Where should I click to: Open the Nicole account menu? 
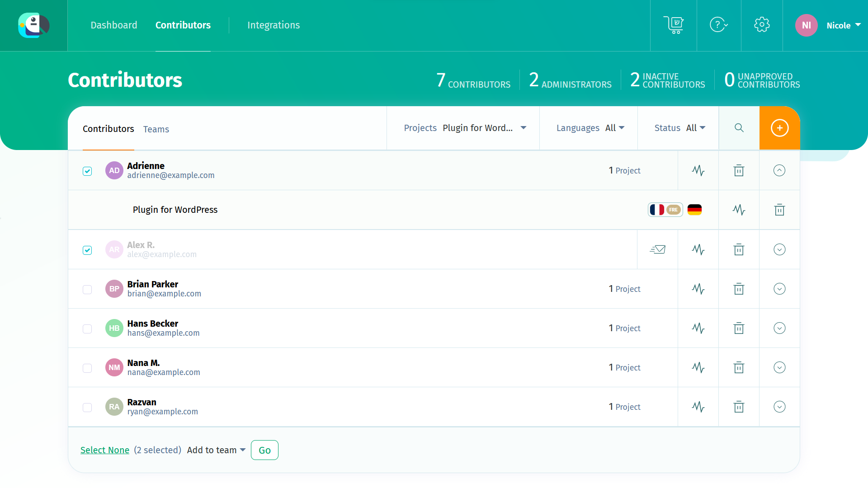tap(844, 26)
